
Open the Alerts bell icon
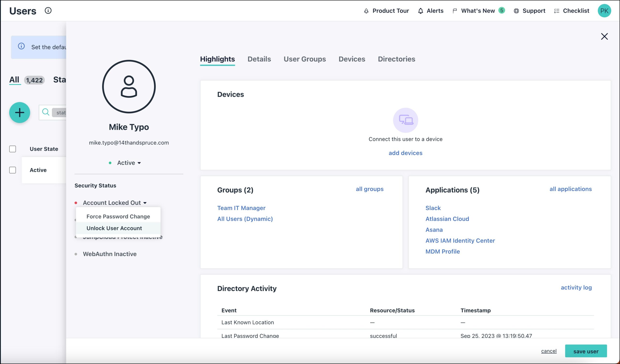(420, 11)
